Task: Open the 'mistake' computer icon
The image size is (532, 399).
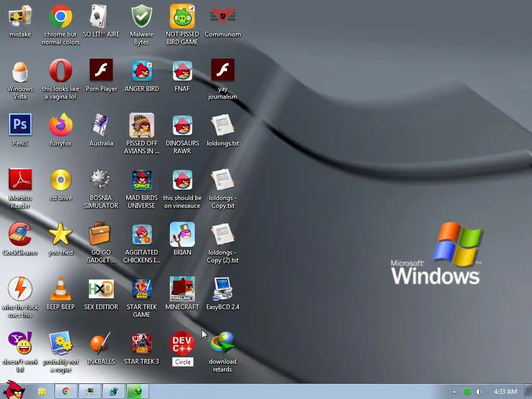Action: click(x=20, y=16)
